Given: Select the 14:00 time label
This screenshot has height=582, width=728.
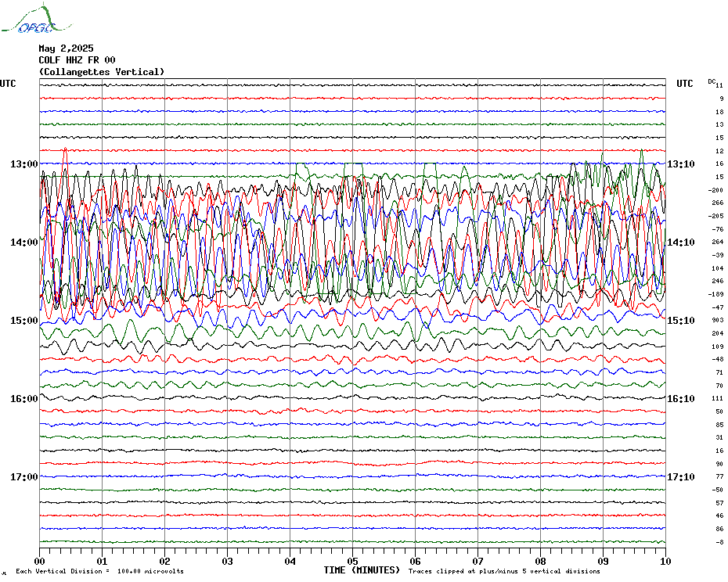Looking at the screenshot, I should coord(24,242).
